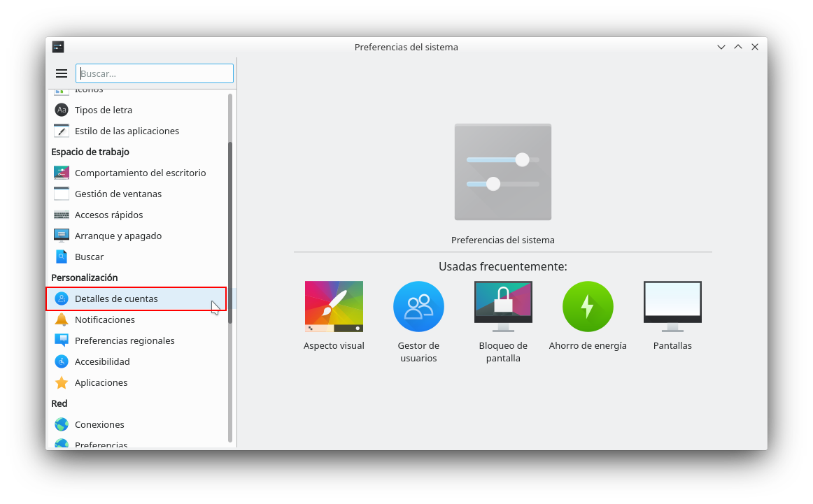Open Preferencias regionales settings

tap(125, 340)
